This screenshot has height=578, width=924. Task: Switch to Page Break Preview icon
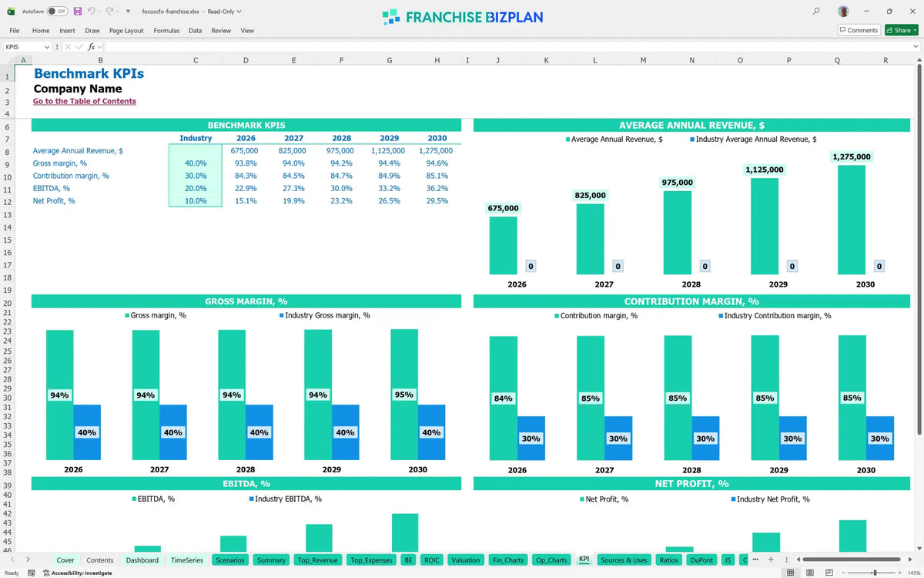[x=829, y=573]
